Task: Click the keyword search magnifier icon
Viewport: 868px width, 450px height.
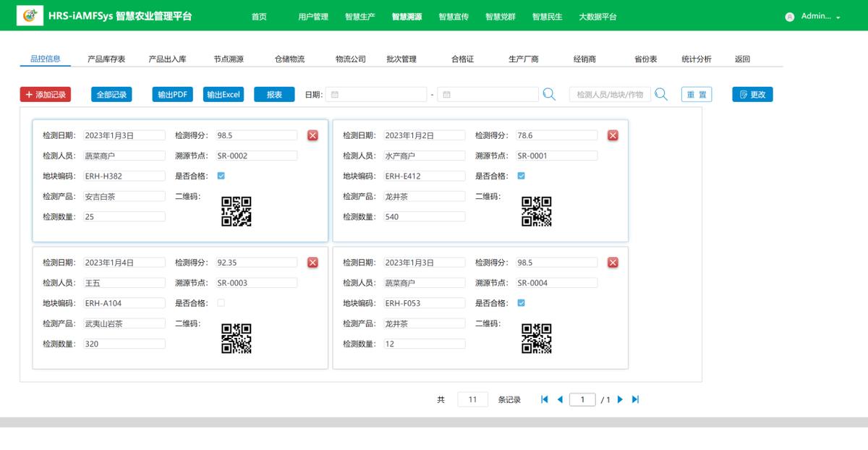Action: pyautogui.click(x=660, y=94)
